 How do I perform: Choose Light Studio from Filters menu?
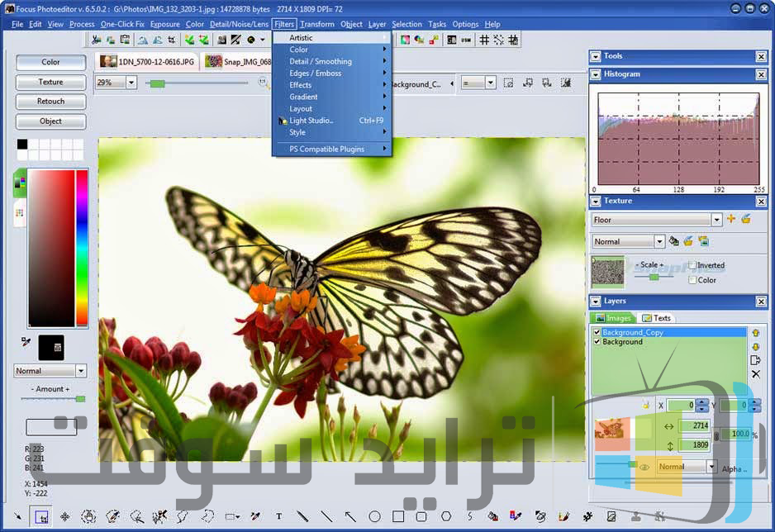pyautogui.click(x=332, y=121)
